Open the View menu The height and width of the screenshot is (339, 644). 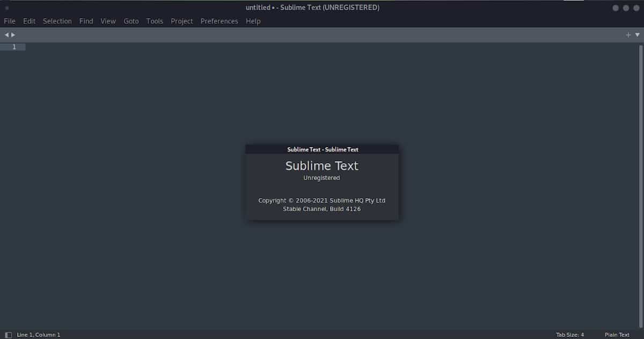point(108,21)
